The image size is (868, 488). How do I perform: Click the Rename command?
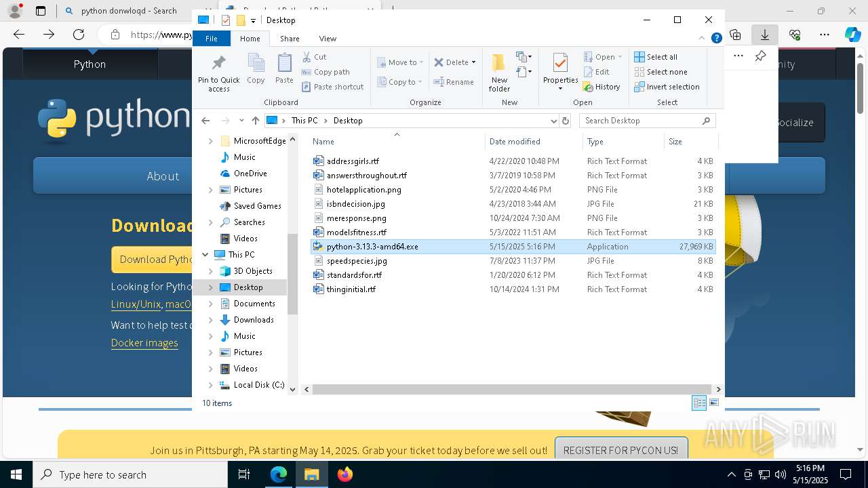pyautogui.click(x=454, y=82)
